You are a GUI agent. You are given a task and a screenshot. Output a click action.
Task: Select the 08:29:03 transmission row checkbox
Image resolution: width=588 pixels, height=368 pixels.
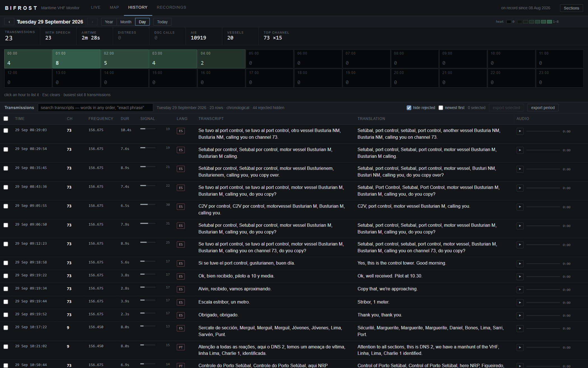[6, 131]
